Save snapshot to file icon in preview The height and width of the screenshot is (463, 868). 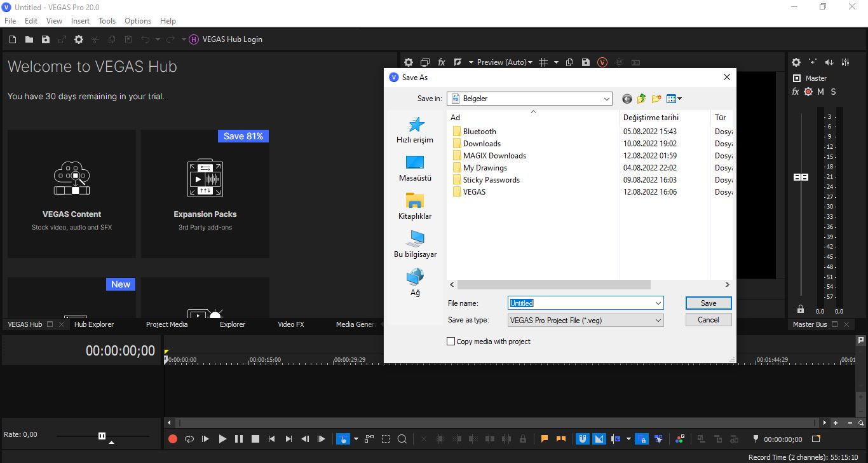586,62
